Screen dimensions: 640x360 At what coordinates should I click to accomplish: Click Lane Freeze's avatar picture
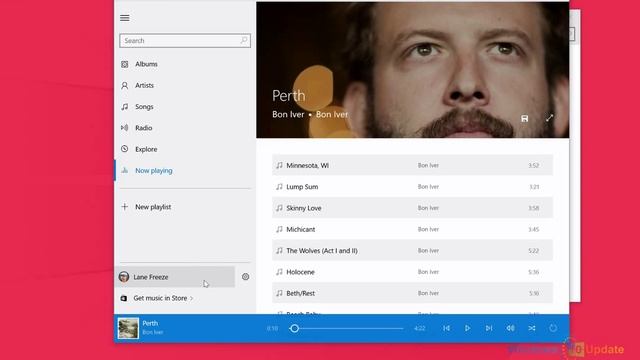[124, 277]
